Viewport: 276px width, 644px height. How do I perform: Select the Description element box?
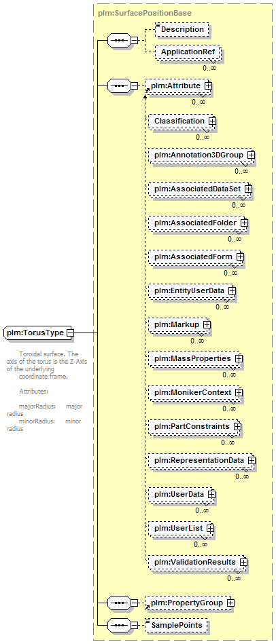click(x=182, y=30)
